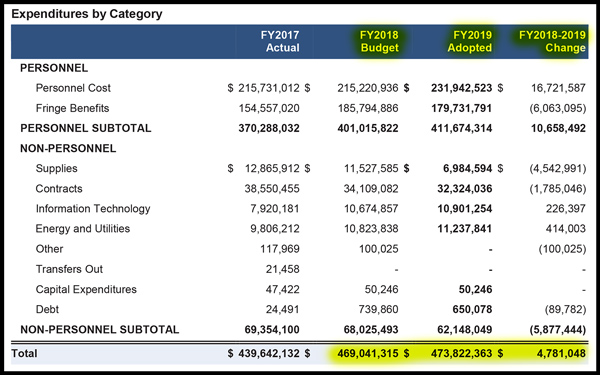Select Fringe Benefits value 185,794,886
Screen dimensions: 600x375
click(368, 108)
